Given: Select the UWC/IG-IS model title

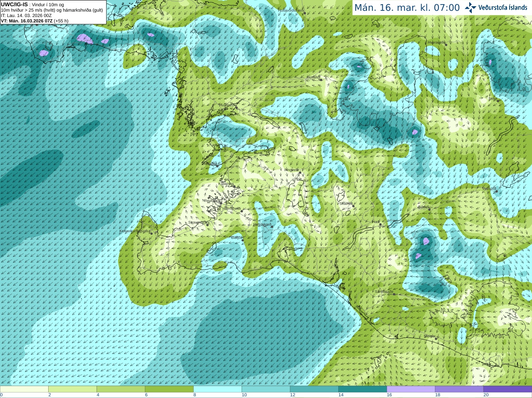Looking at the screenshot, I should pos(14,5).
